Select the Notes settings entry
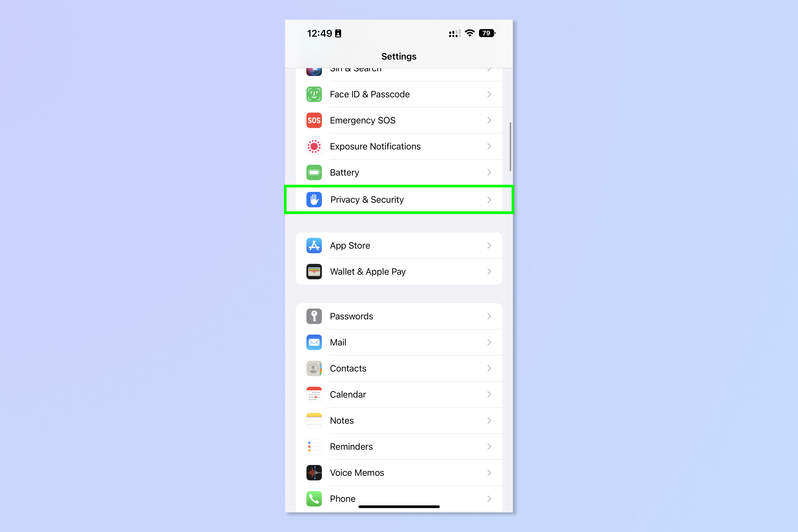Viewport: 798px width, 532px height. (x=399, y=420)
